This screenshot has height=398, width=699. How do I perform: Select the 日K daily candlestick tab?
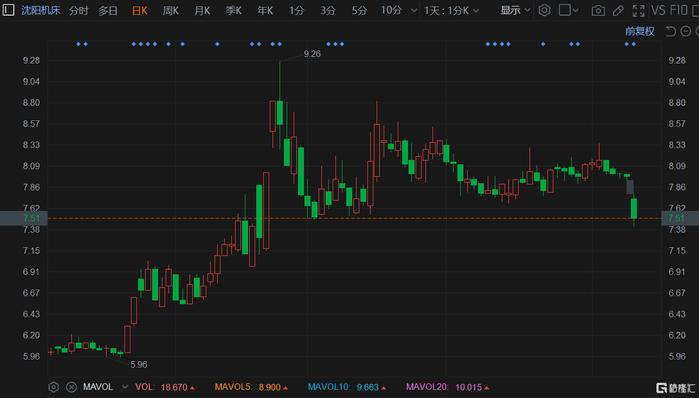[x=140, y=10]
